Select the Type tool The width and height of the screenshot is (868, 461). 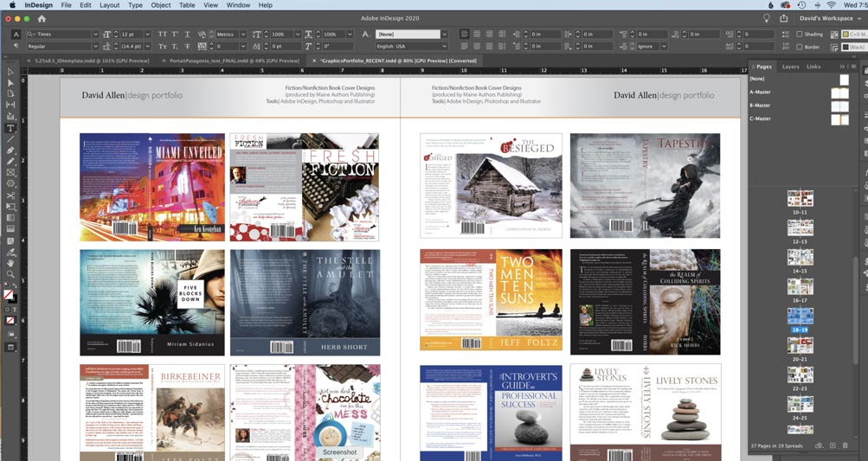click(10, 128)
